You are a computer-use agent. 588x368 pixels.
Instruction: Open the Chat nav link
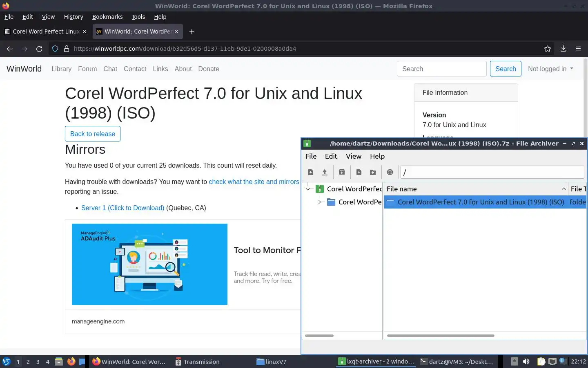point(110,69)
